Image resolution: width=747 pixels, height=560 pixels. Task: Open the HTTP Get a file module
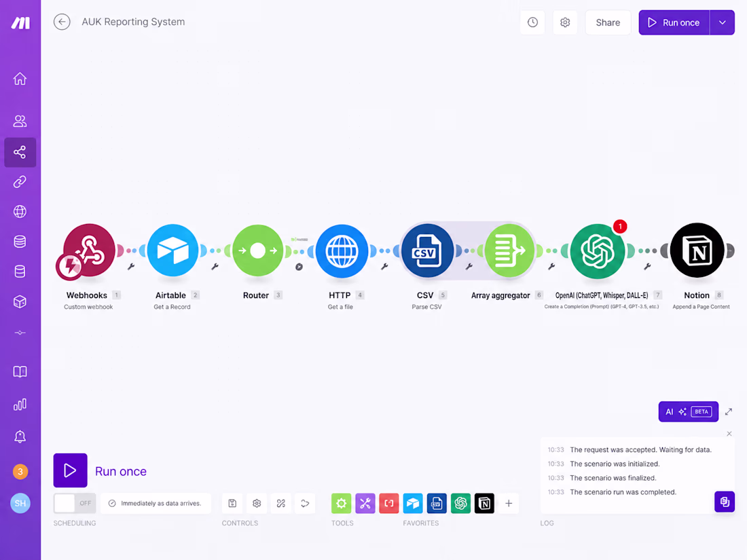click(x=342, y=251)
